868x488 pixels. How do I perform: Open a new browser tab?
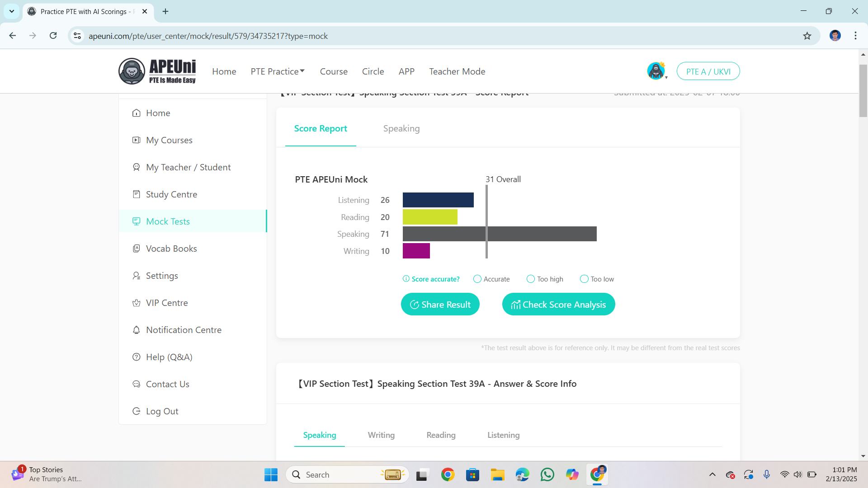tap(165, 11)
